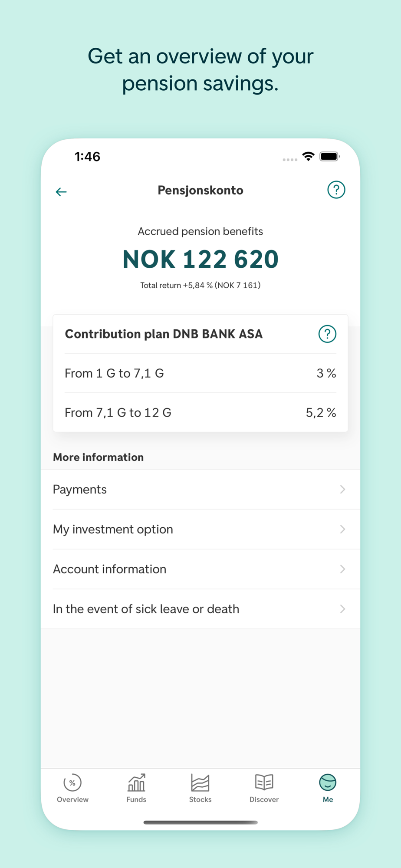Image resolution: width=401 pixels, height=868 pixels.
Task: Open help icon beside Pensjonskonto title
Action: coord(336,190)
